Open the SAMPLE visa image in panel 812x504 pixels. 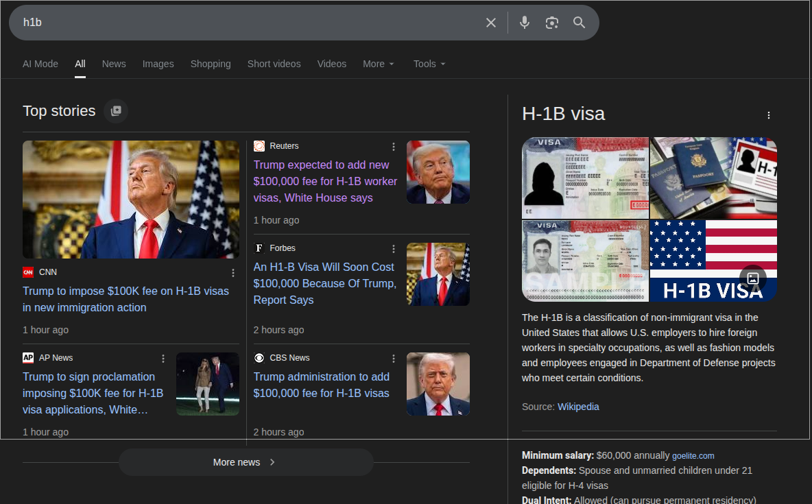(x=585, y=261)
